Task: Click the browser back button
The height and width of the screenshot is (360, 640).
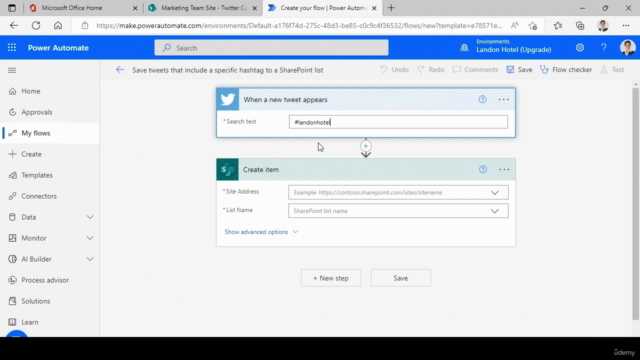Action: coord(14,25)
